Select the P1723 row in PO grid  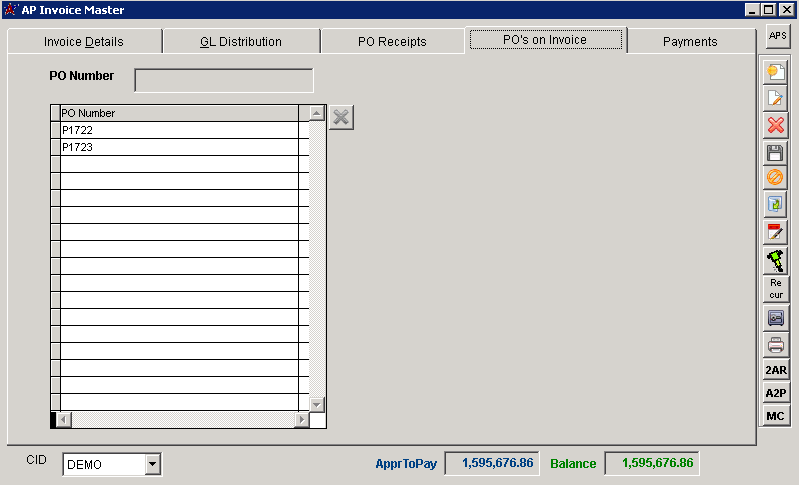tap(180, 147)
